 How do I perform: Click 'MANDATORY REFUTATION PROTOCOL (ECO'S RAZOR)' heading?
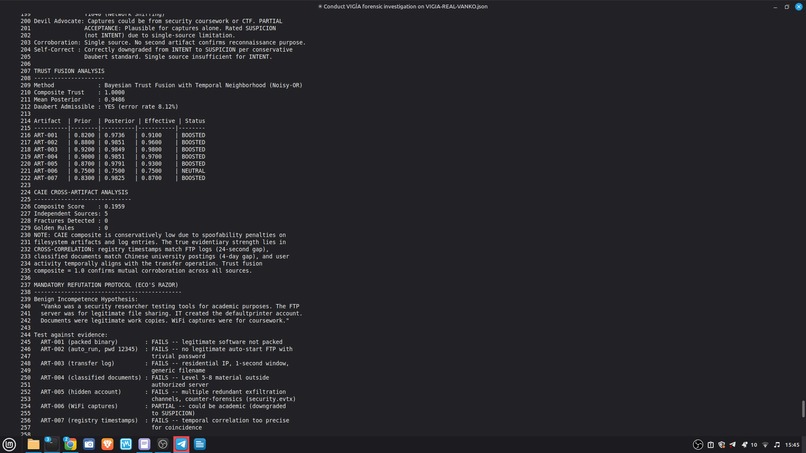(x=106, y=285)
